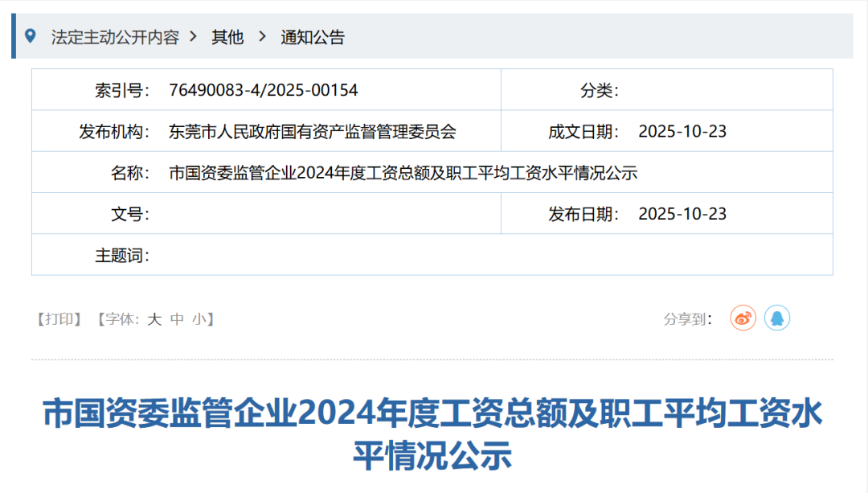Share the notice via the QQ icon
Image resolution: width=868 pixels, height=493 pixels.
(x=777, y=318)
